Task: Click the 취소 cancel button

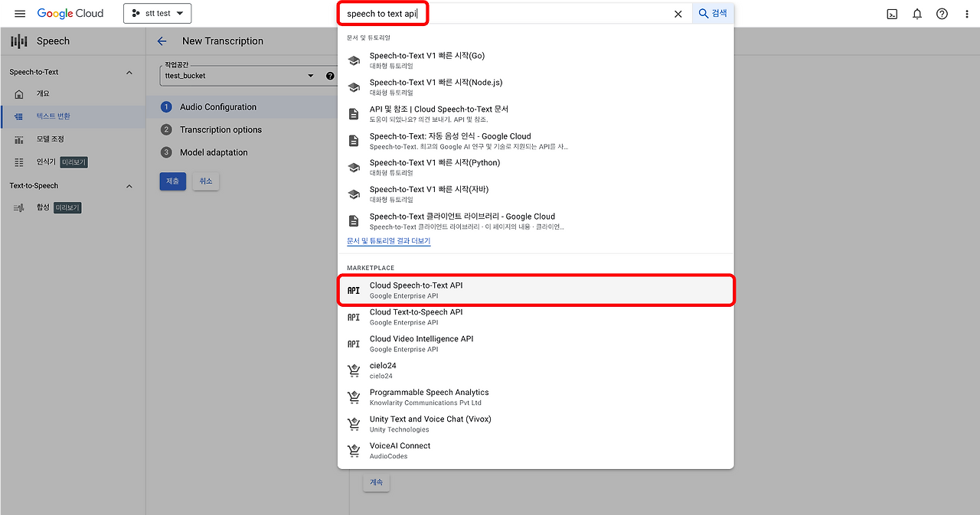Action: tap(206, 181)
